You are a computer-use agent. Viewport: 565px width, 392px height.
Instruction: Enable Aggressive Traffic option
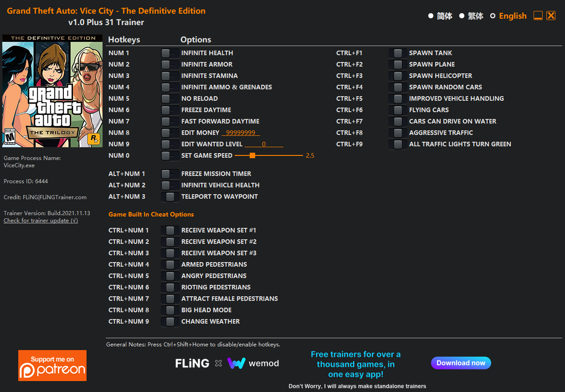[x=398, y=133]
